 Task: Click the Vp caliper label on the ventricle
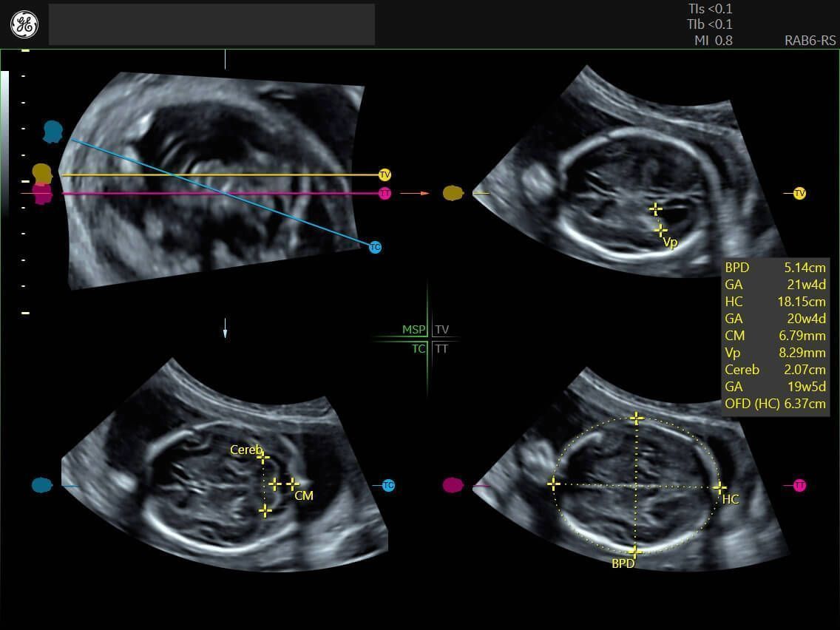click(x=670, y=243)
